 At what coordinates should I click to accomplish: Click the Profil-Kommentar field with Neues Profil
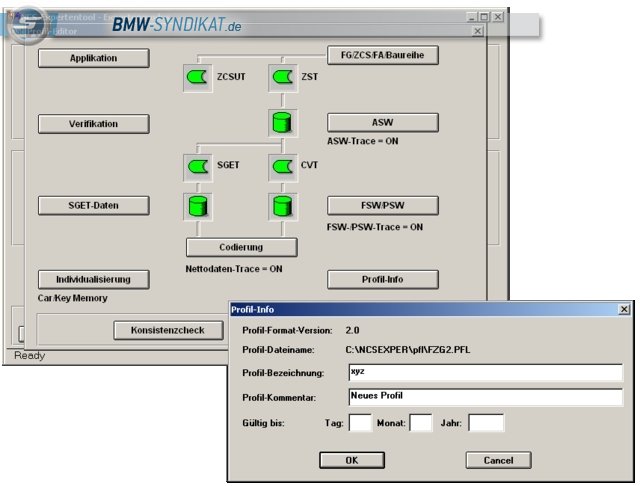click(486, 397)
